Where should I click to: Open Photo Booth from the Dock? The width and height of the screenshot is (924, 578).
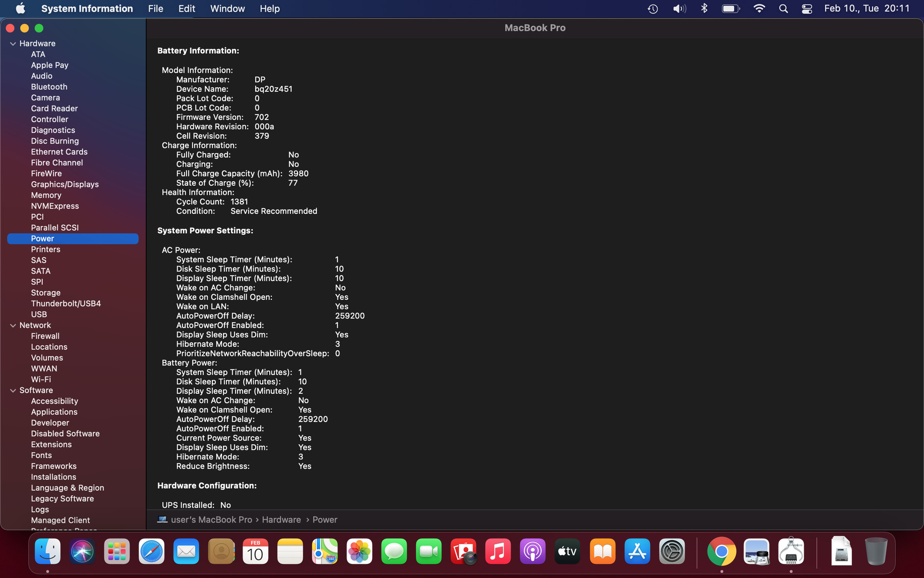tap(463, 551)
